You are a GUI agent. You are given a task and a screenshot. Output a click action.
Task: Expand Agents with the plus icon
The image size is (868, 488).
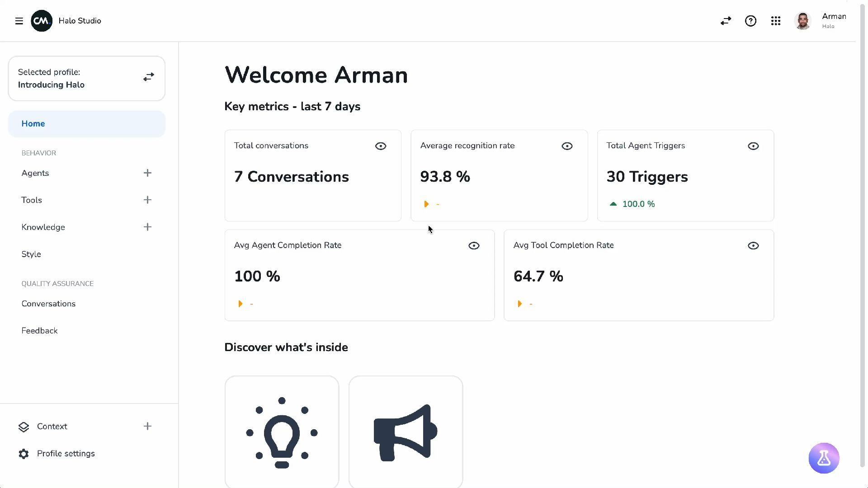(147, 173)
